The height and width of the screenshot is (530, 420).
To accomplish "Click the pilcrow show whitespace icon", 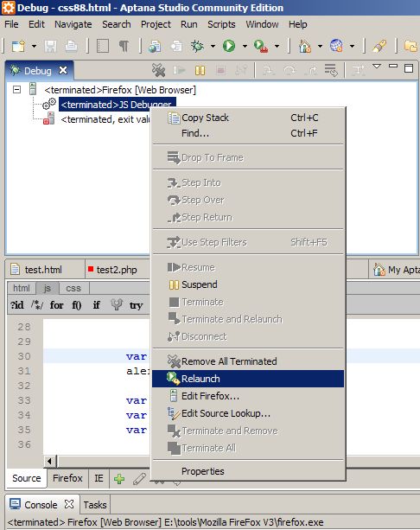I will 124,46.
